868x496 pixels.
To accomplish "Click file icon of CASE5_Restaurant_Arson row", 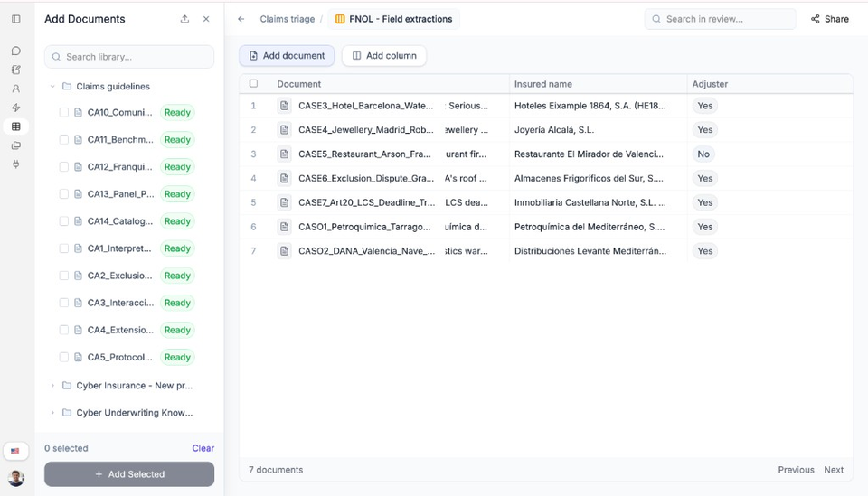I will pyautogui.click(x=284, y=154).
